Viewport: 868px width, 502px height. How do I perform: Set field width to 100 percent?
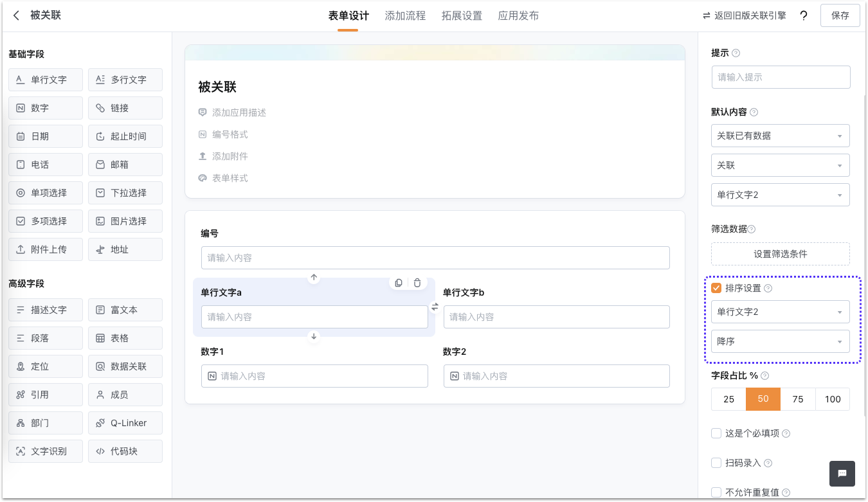point(833,399)
